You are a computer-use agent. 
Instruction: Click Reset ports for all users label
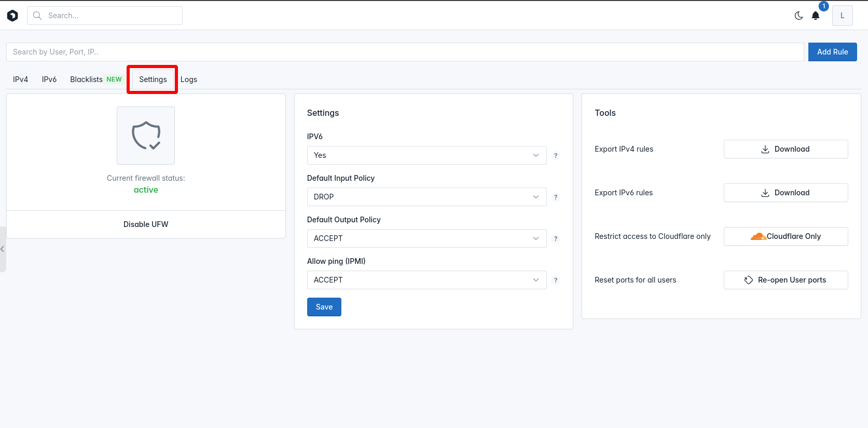pos(636,280)
